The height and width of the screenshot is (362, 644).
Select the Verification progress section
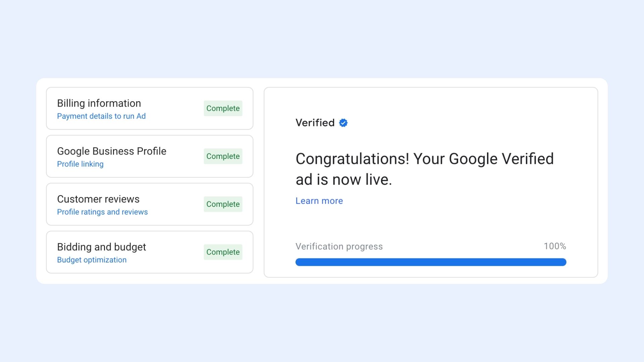[x=339, y=246]
